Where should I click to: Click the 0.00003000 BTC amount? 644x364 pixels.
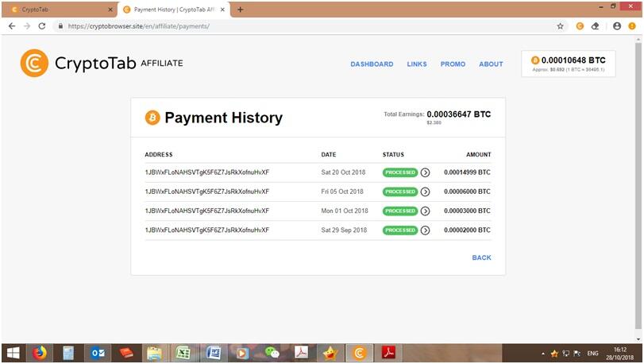(467, 211)
